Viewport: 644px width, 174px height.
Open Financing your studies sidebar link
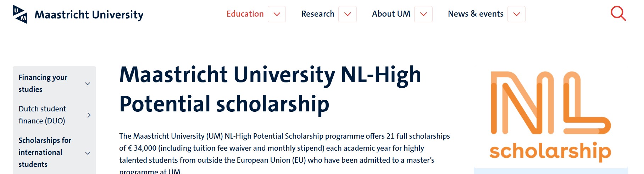coord(43,83)
